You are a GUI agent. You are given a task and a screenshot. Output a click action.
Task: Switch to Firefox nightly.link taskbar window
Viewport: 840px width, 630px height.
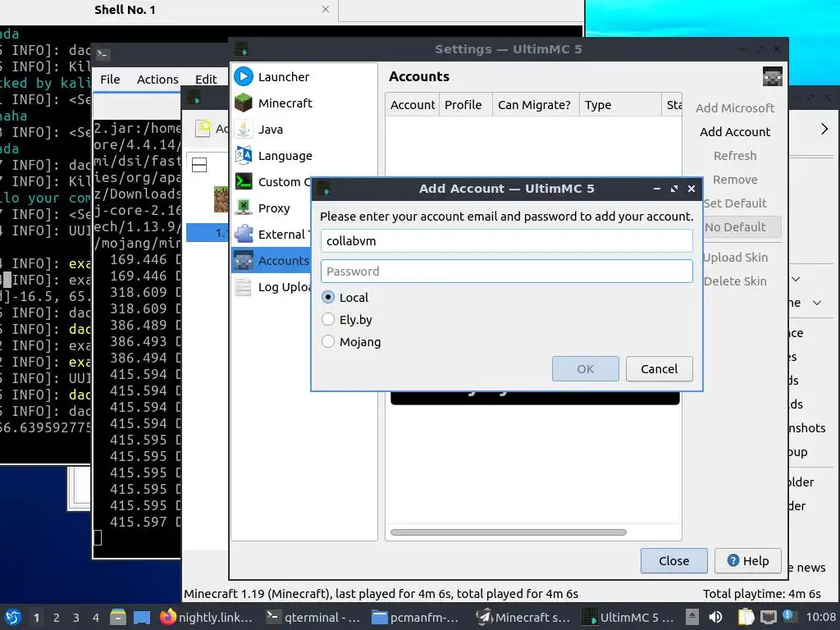[x=207, y=617]
